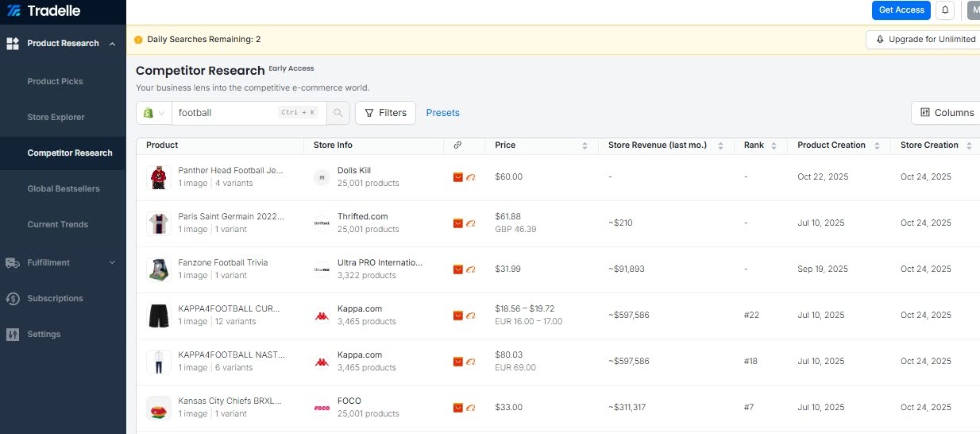Click the #22 rank cell
This screenshot has height=434, width=980.
[x=751, y=315]
